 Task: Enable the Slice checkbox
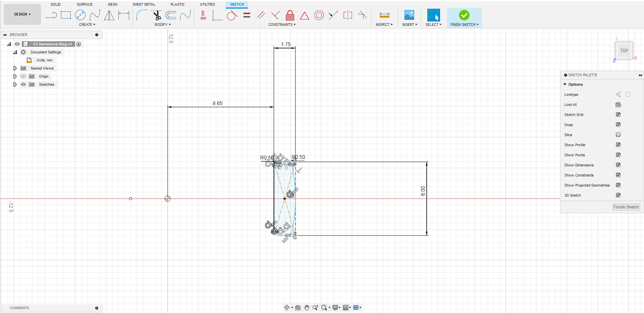click(618, 135)
